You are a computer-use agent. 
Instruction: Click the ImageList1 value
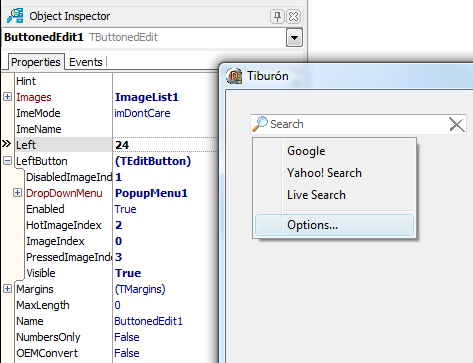(x=147, y=97)
